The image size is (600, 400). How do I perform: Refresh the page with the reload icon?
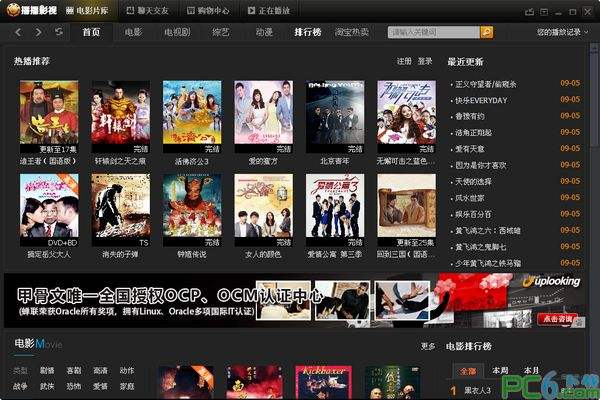pos(59,31)
